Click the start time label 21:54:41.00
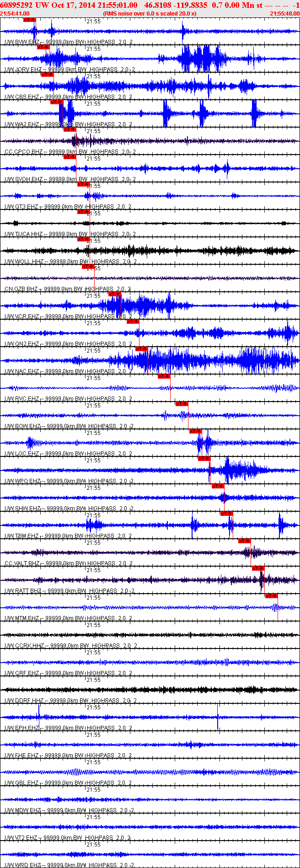 (x=15, y=14)
